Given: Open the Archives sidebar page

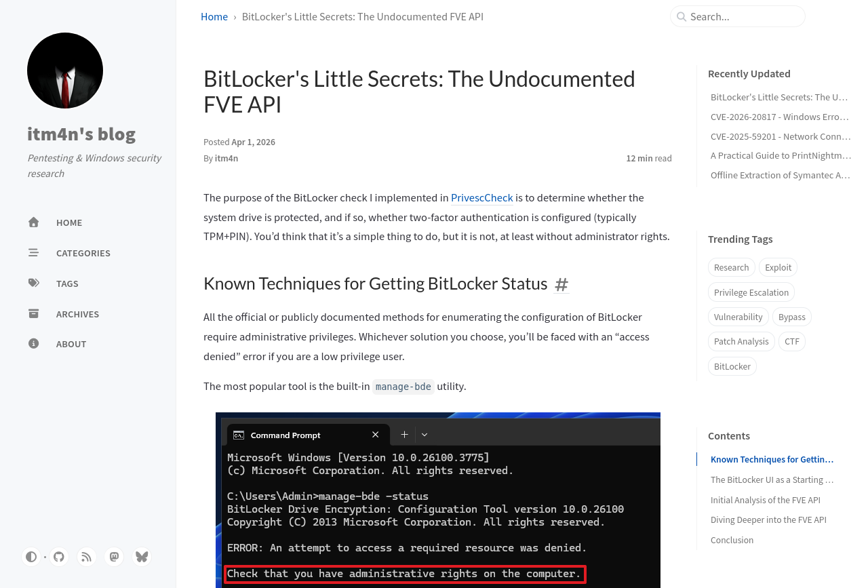Looking at the screenshot, I should [77, 314].
